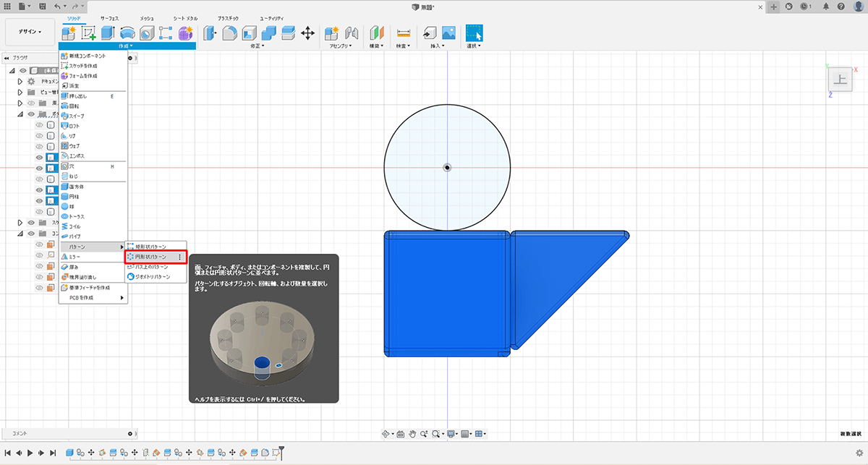Select the pan hand tool in navigation bar
Viewport: 868px width, 465px height.
click(x=413, y=434)
